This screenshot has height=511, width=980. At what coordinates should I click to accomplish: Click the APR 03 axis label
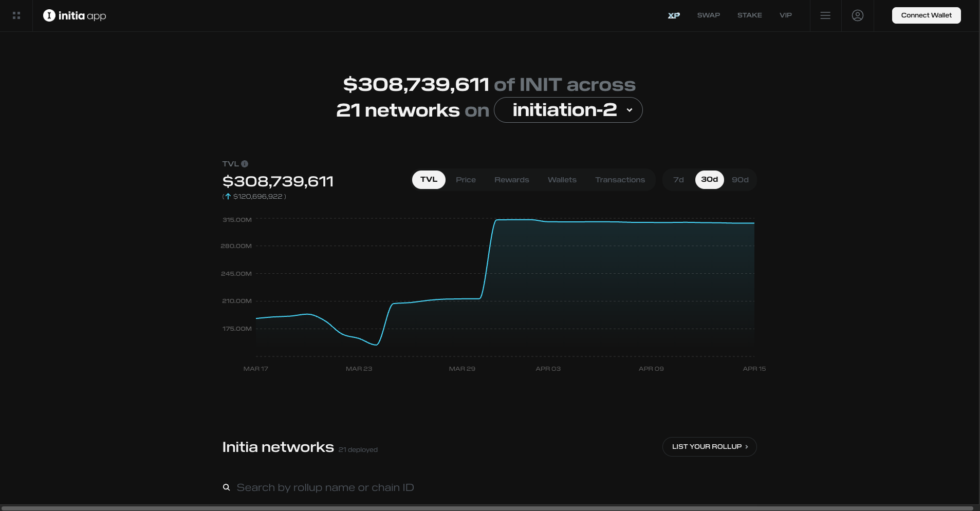[x=548, y=369]
